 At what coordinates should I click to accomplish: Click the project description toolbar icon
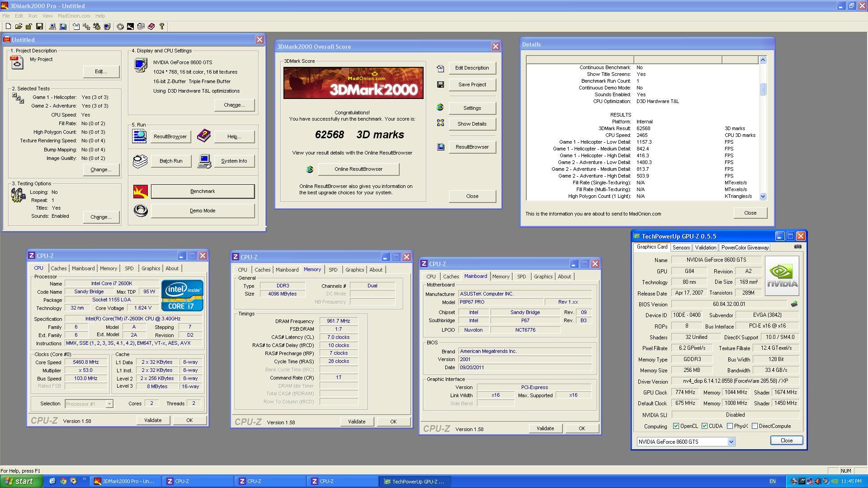click(x=76, y=27)
